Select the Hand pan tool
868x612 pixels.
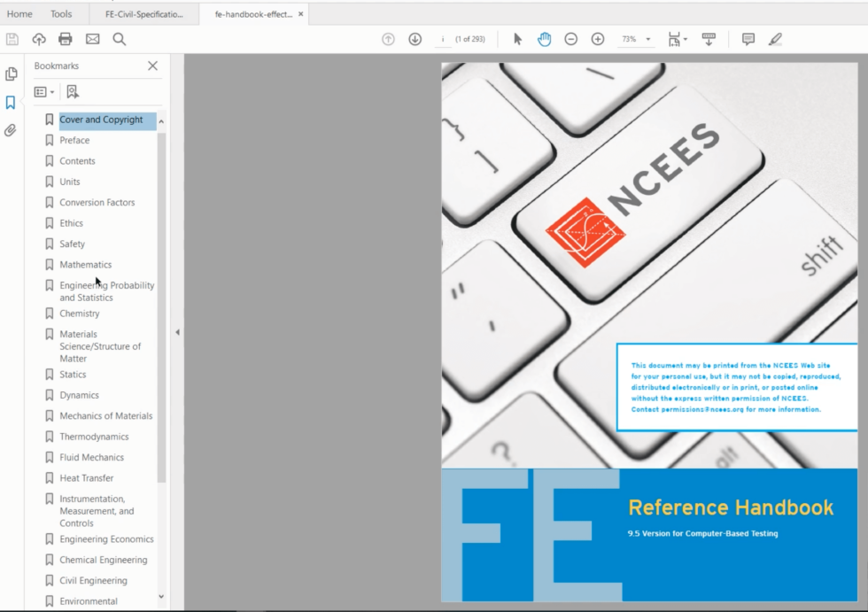point(544,39)
